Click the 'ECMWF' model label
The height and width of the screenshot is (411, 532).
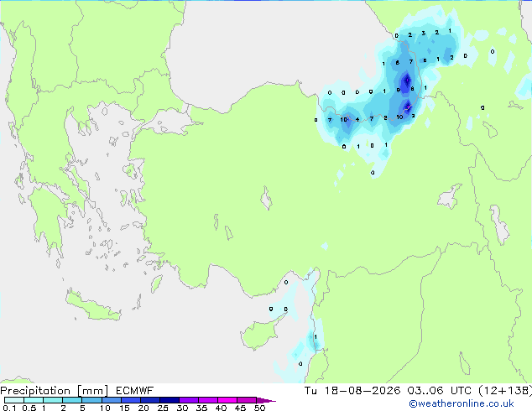[135, 391]
